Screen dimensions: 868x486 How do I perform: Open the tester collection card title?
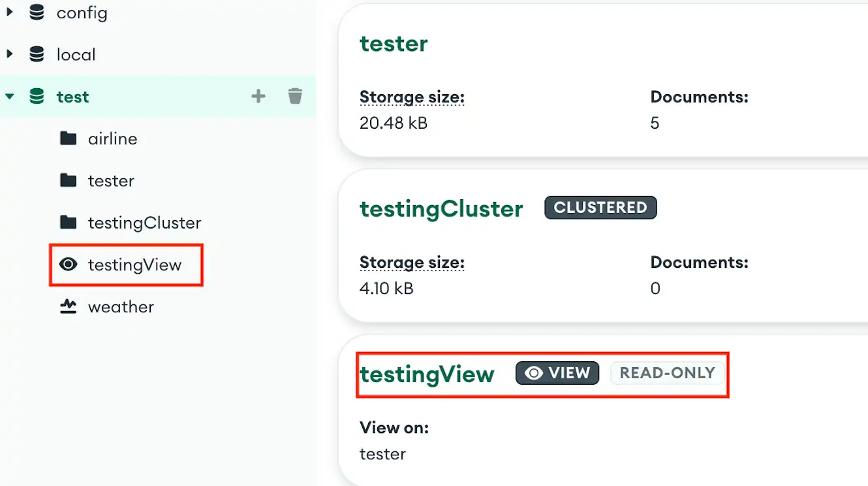(x=394, y=43)
